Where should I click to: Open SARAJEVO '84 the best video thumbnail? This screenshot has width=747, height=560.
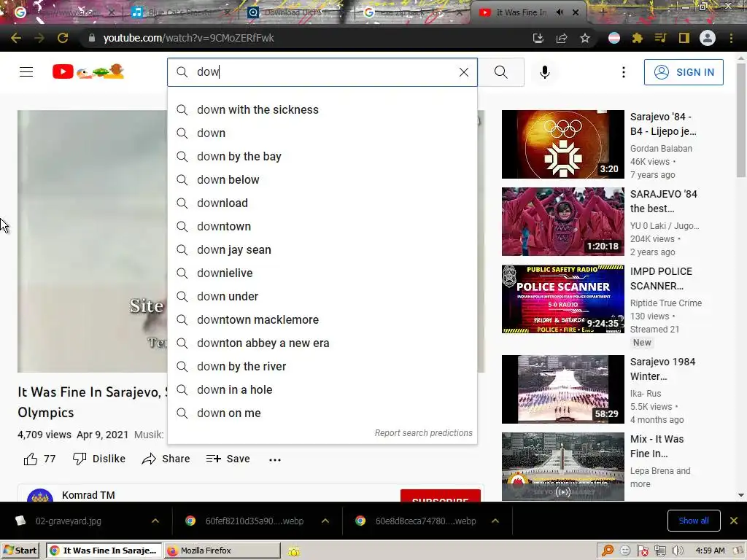(x=562, y=222)
